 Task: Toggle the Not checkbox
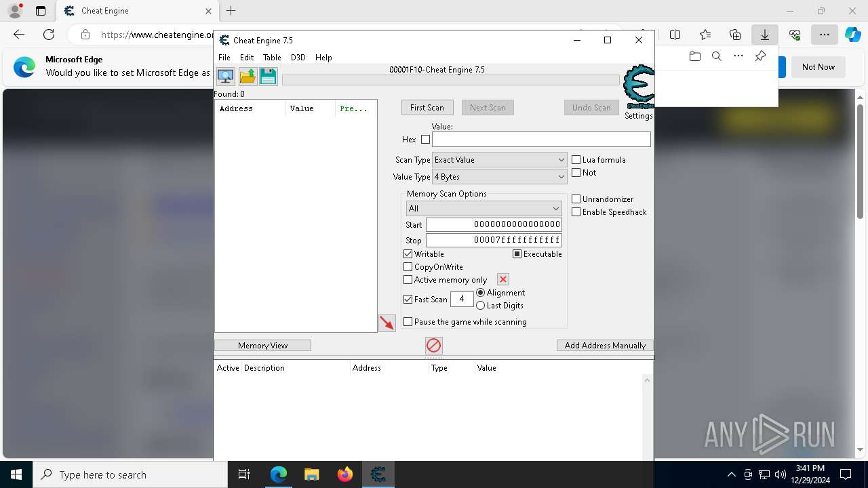tap(576, 173)
